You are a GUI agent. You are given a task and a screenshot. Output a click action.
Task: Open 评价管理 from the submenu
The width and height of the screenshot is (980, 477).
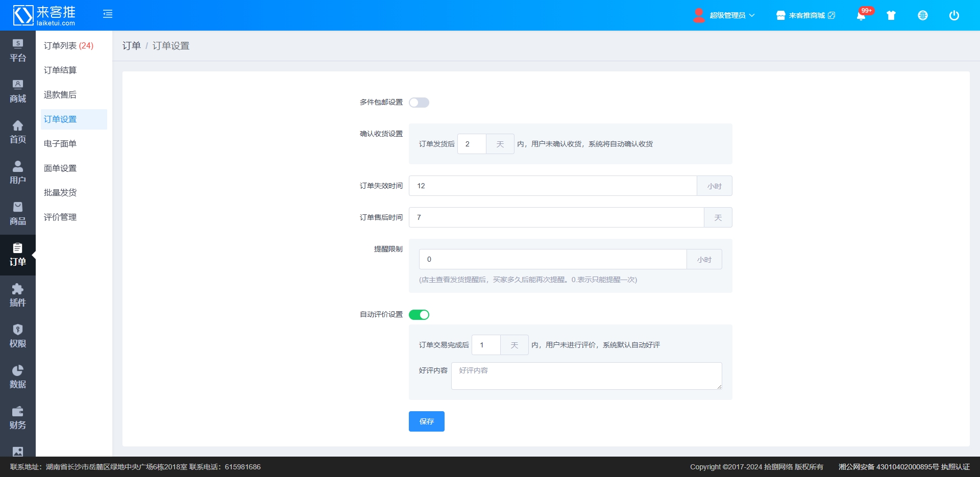tap(60, 217)
